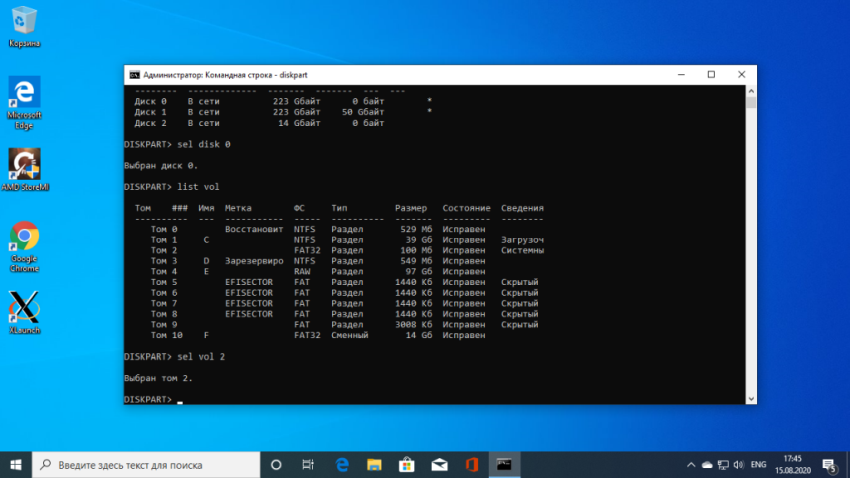
Task: Open File Explorer from the taskbar
Action: tap(373, 465)
